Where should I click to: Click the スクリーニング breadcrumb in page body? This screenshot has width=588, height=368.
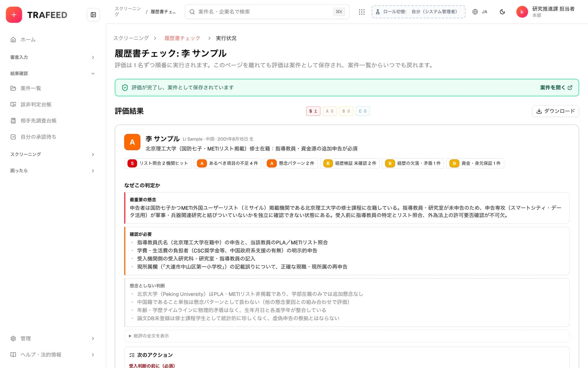point(131,38)
